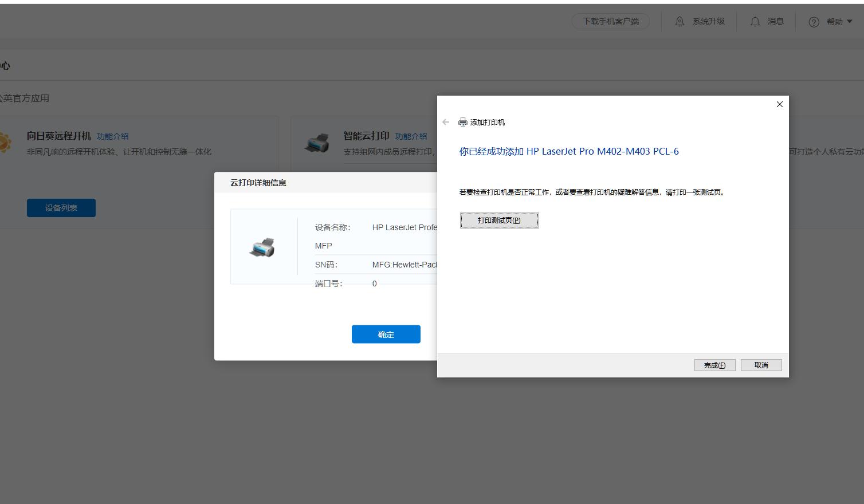Click the 非同凡响的远程开机体验 description text
The image size is (864, 504).
click(119, 152)
